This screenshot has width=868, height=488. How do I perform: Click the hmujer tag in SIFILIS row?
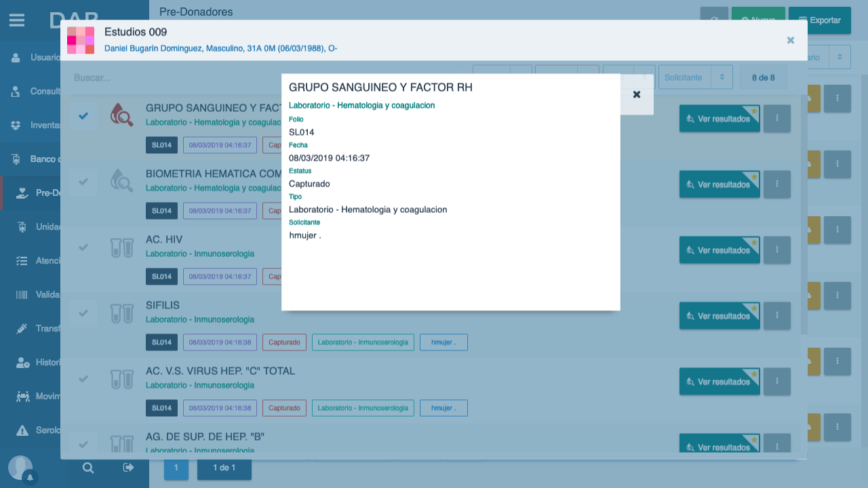coord(443,342)
